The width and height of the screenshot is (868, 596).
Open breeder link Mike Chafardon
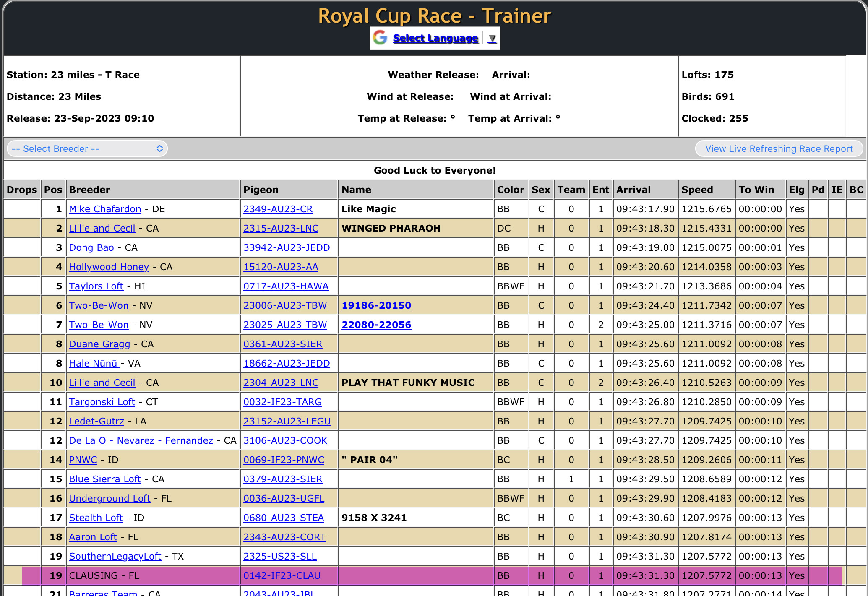coord(105,209)
